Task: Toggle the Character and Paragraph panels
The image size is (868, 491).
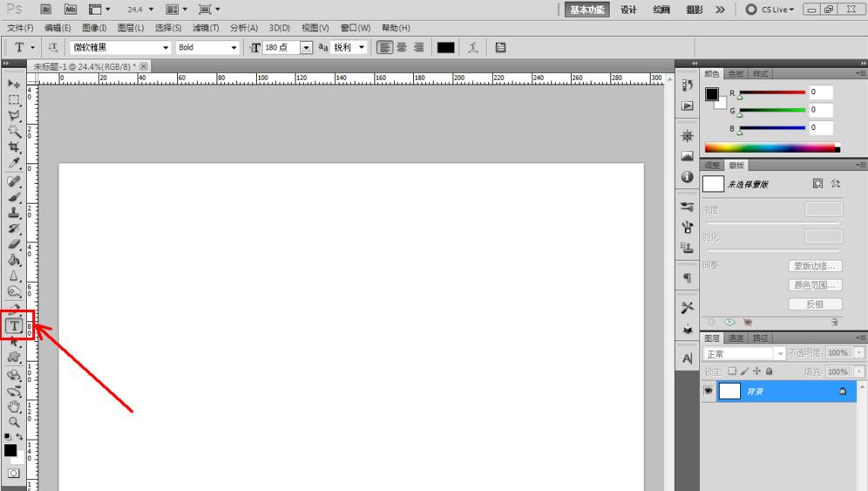Action: (500, 48)
